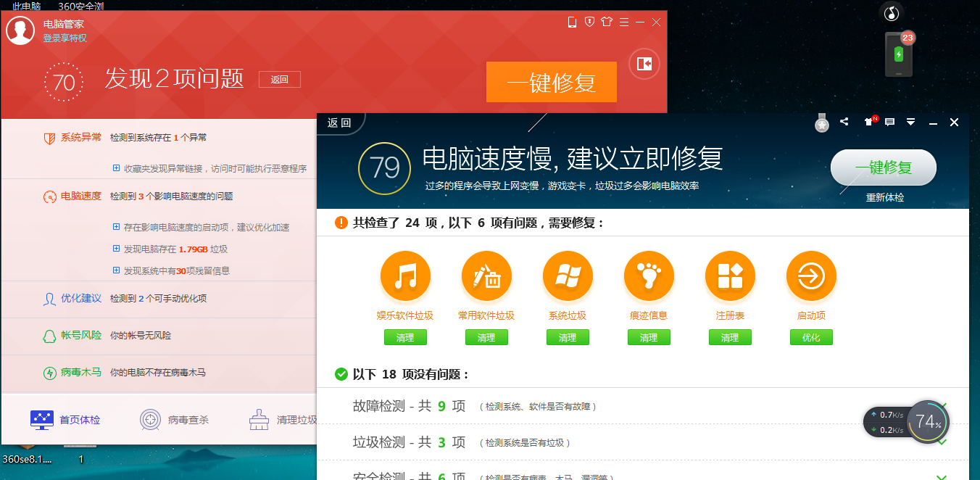980x480 pixels.
Task: Click the 系统垃圾 Windows flag icon
Action: pyautogui.click(x=568, y=276)
